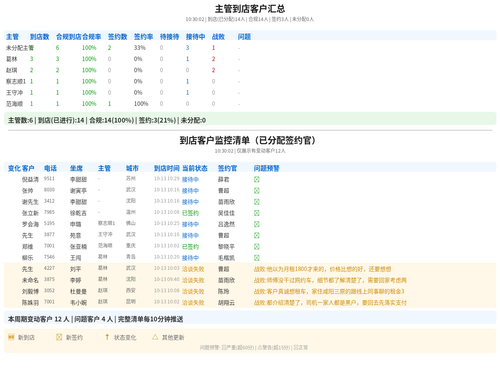Click the 合规率 column header

(x=91, y=37)
